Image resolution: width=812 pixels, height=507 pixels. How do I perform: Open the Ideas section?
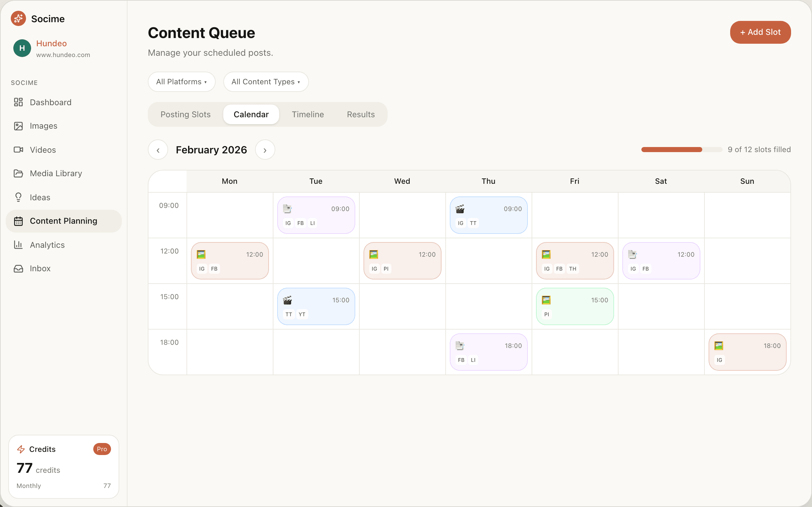pyautogui.click(x=40, y=197)
